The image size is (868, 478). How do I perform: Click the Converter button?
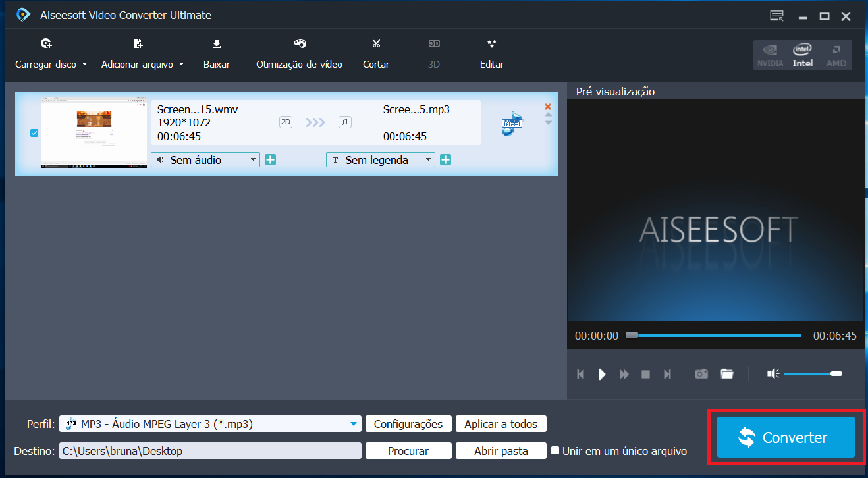tap(785, 437)
